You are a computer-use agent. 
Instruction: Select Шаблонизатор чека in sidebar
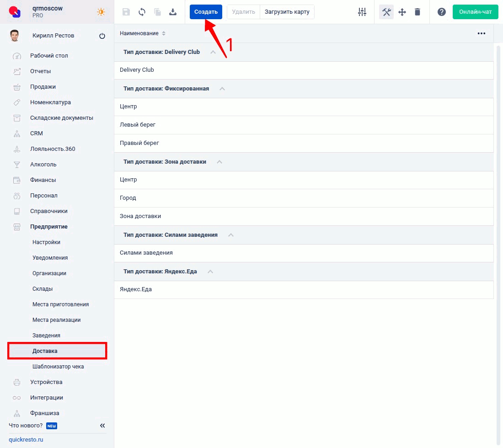point(58,367)
